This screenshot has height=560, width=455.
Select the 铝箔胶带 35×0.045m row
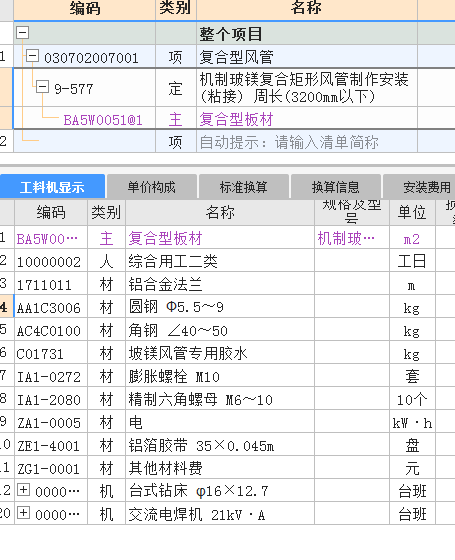(x=220, y=445)
